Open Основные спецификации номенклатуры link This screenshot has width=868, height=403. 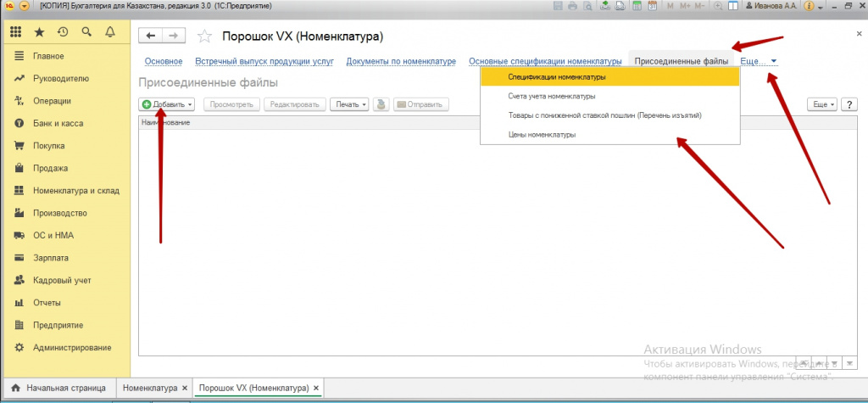545,61
